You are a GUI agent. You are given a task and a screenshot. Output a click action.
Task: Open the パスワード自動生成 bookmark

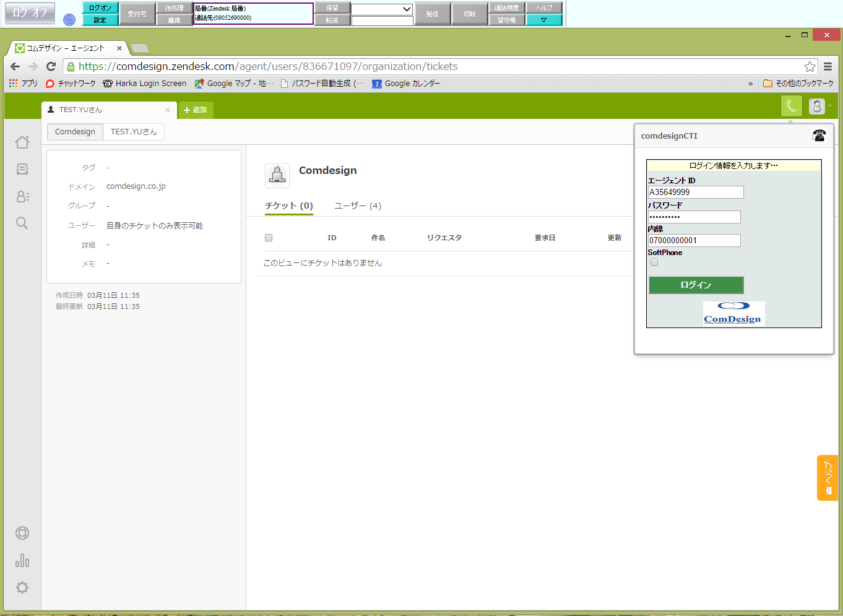(x=322, y=83)
